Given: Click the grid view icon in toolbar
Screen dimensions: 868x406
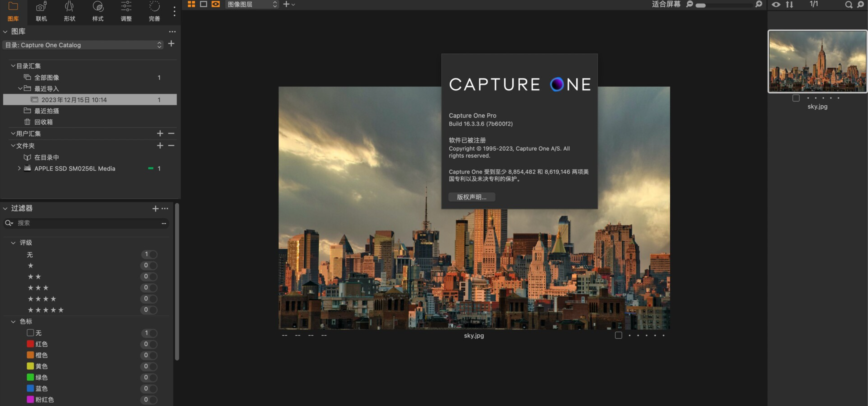Looking at the screenshot, I should tap(191, 4).
